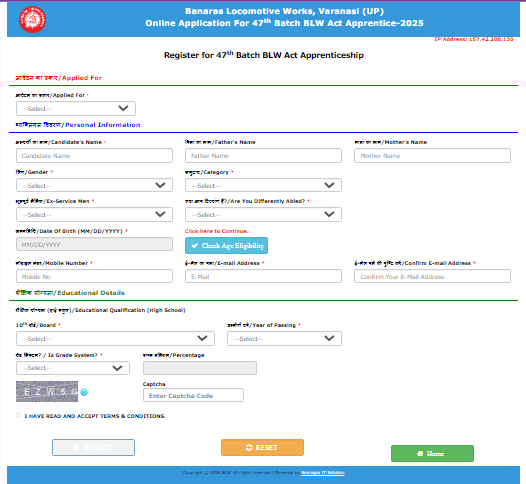Viewport: 526px width, 484px height.
Task: Click the Educational Details section heading
Action: (70, 293)
